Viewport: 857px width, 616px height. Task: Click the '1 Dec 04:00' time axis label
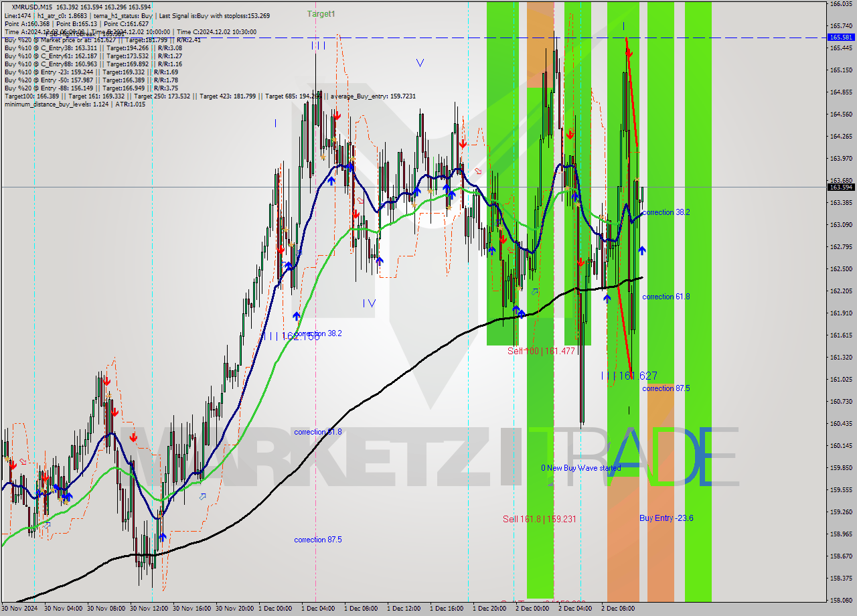(318, 609)
